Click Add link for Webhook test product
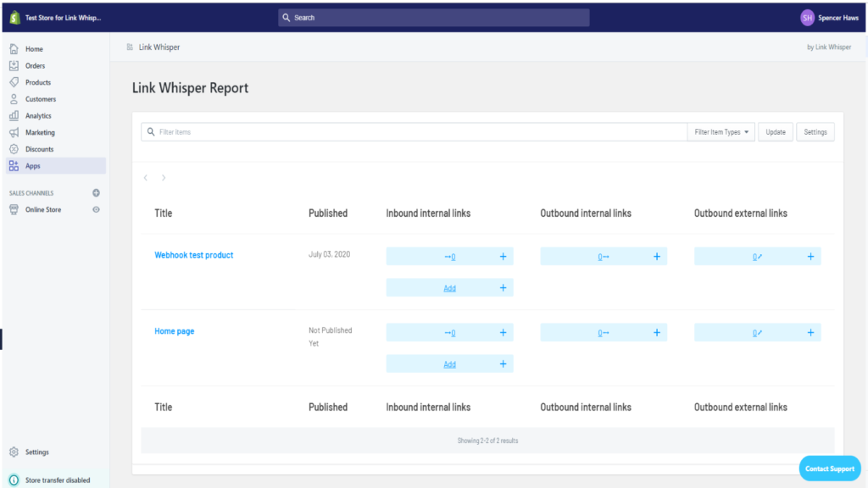The width and height of the screenshot is (868, 488). [x=449, y=288]
